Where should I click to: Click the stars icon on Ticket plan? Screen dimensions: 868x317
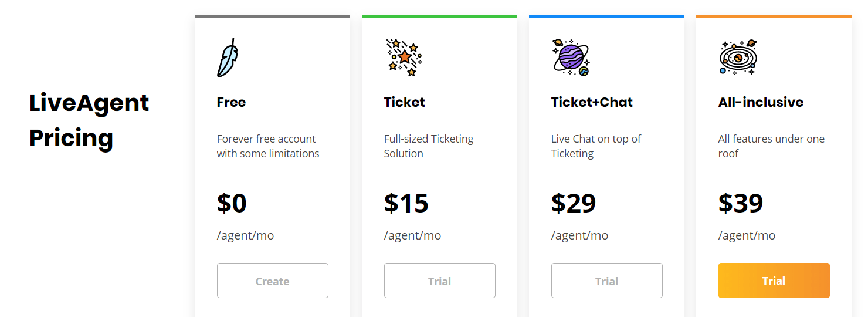(x=404, y=58)
